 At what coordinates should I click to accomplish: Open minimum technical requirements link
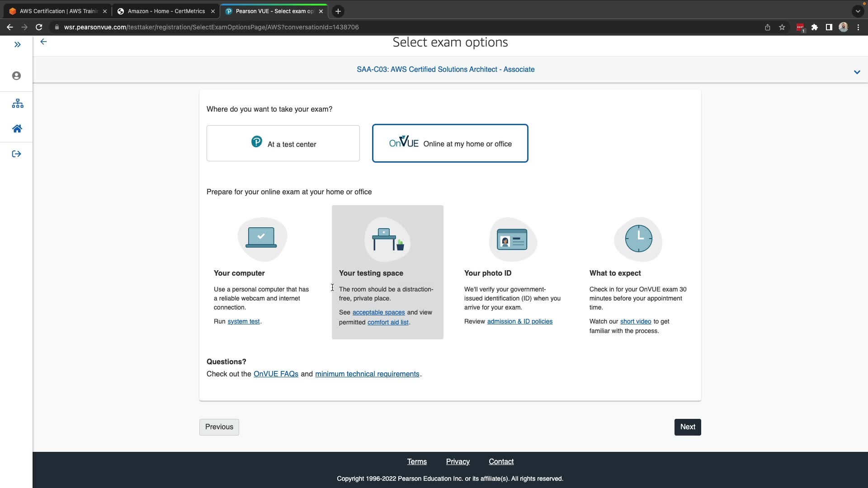(x=367, y=374)
